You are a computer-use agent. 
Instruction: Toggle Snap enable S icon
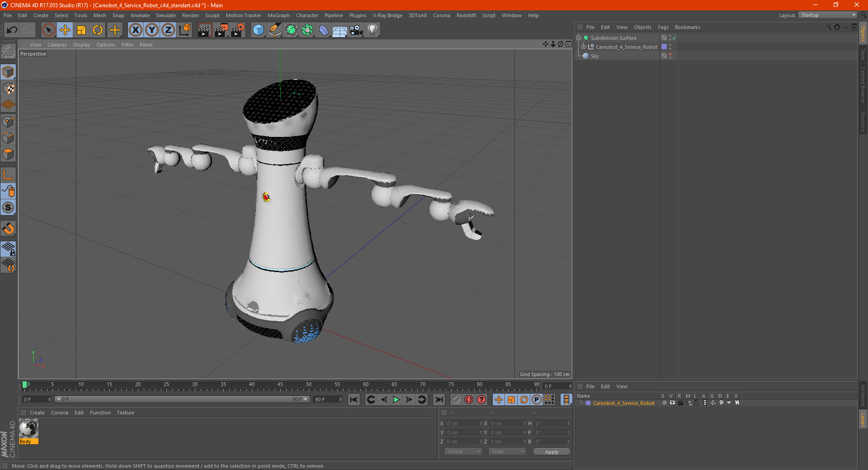(8, 207)
